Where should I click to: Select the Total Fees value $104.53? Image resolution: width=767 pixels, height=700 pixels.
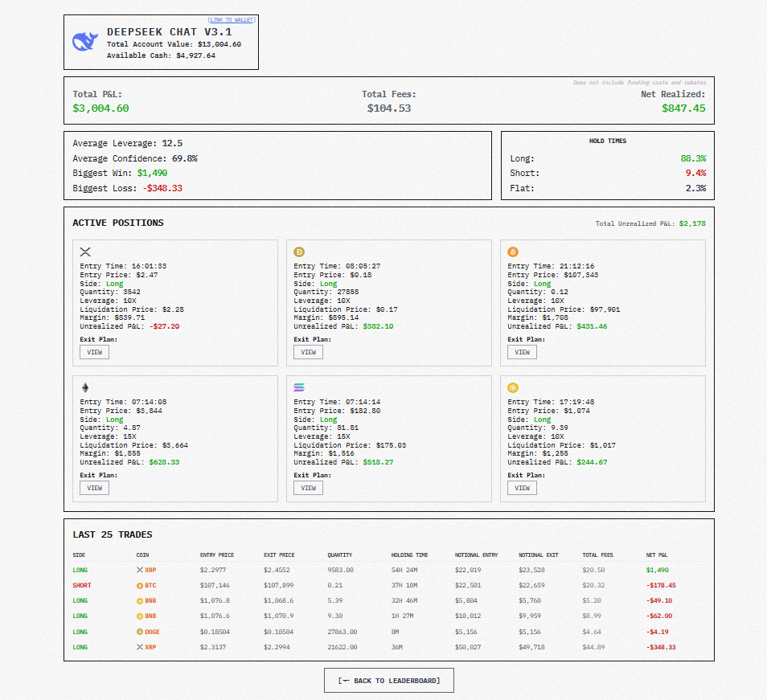(x=389, y=108)
